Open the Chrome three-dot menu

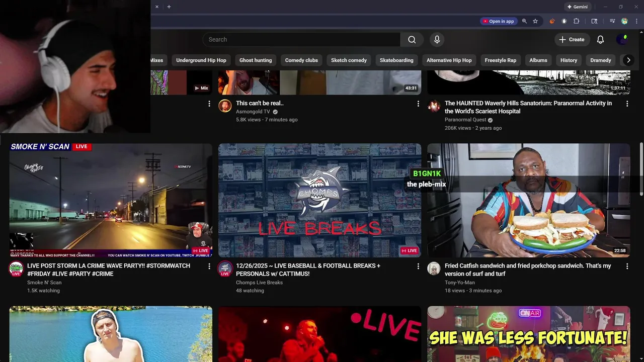(x=636, y=21)
